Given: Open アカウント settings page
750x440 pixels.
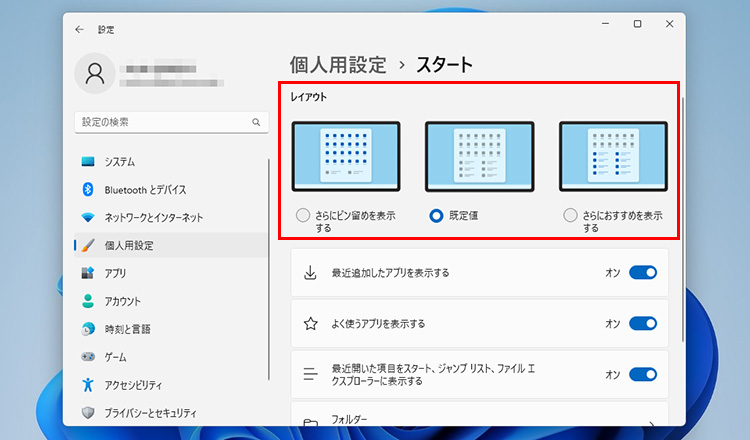Looking at the screenshot, I should 122,301.
